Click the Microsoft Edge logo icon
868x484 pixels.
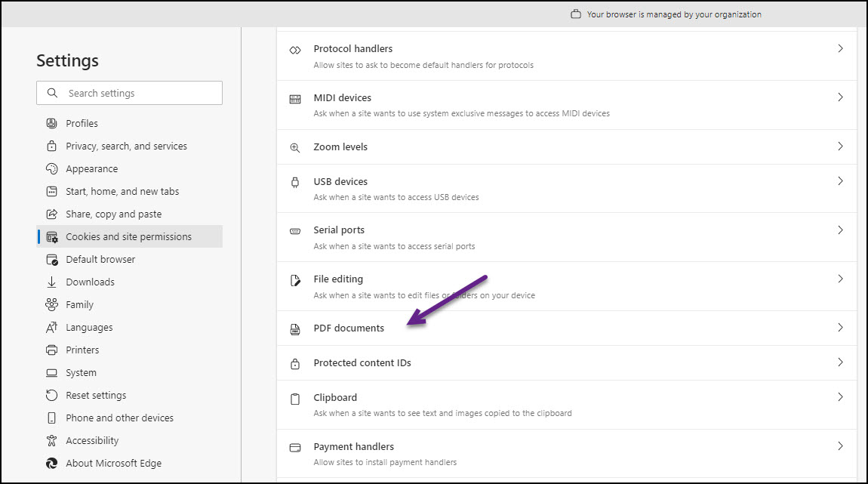coord(51,463)
